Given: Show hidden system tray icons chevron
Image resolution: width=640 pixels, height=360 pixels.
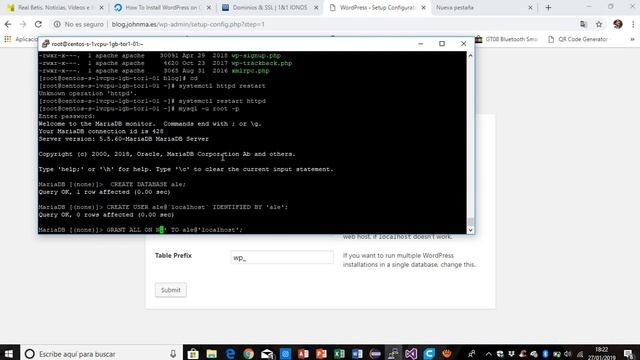Looking at the screenshot, I should click(489, 354).
